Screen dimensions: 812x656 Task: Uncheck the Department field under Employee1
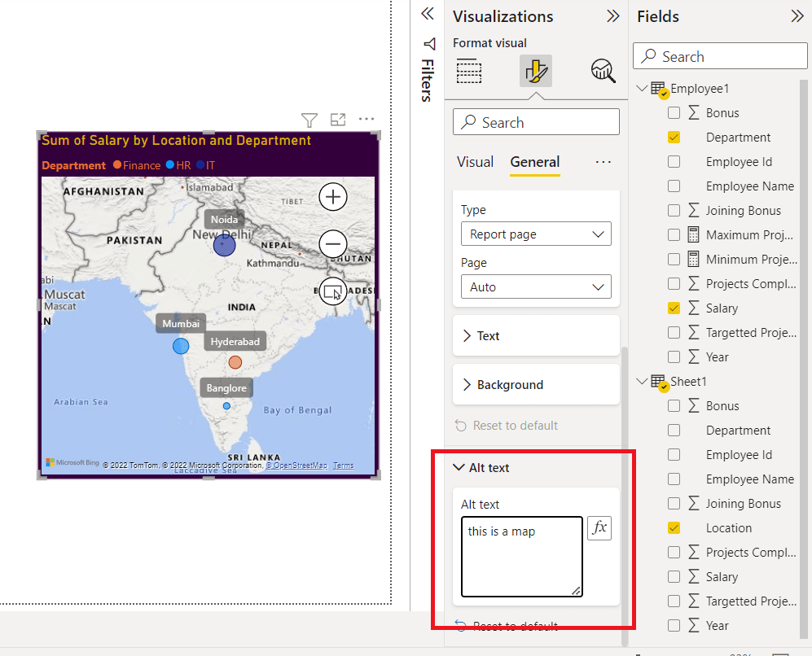click(674, 137)
